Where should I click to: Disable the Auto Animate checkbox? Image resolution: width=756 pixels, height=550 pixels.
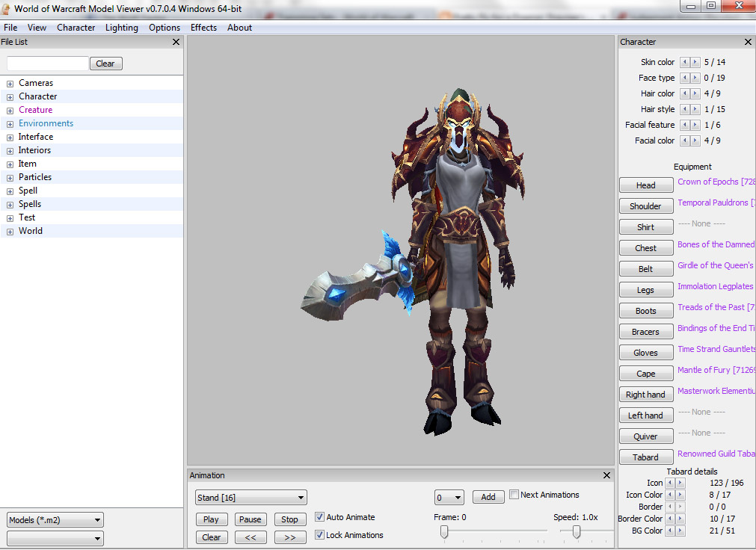tap(319, 516)
